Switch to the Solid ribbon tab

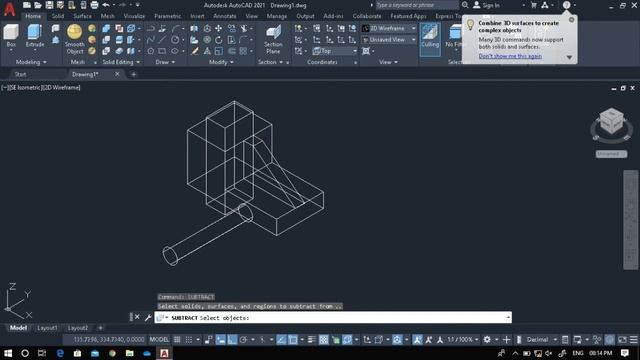58,16
